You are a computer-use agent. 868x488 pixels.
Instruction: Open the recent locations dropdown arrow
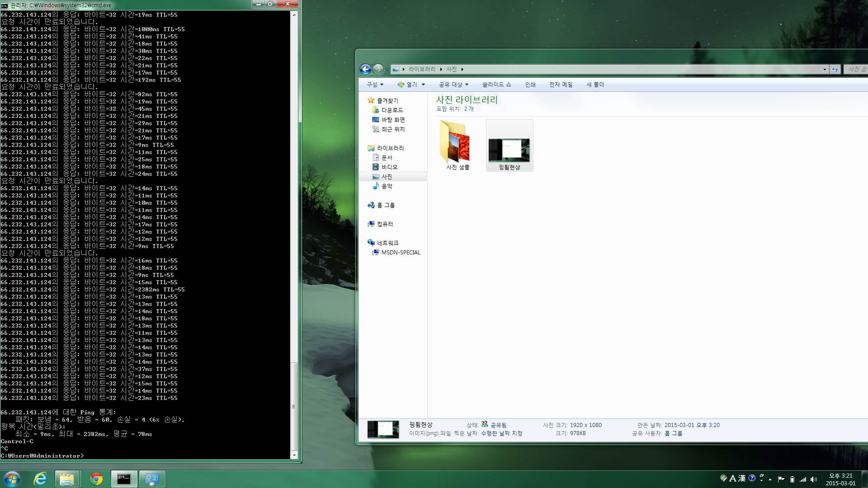pyautogui.click(x=387, y=70)
